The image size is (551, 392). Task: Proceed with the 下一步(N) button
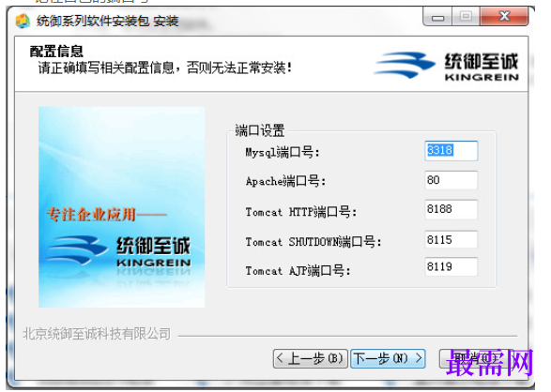(x=388, y=358)
